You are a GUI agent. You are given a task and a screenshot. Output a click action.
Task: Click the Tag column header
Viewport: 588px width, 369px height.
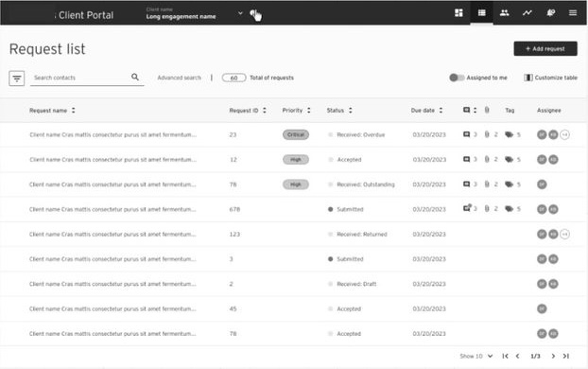pos(510,111)
